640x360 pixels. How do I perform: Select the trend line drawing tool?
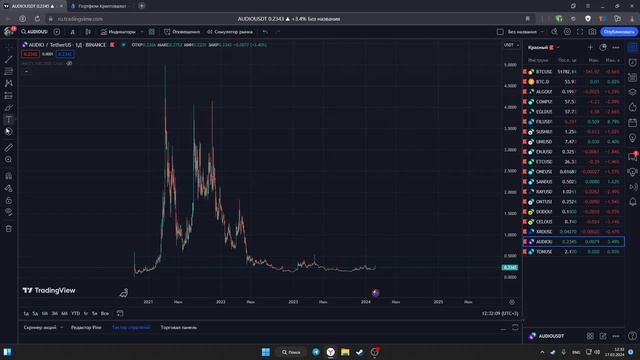pos(9,60)
